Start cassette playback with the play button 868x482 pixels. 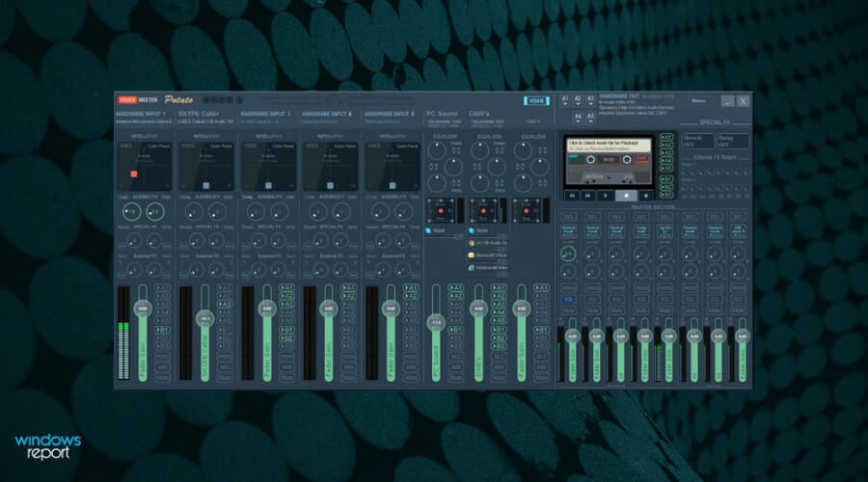607,196
